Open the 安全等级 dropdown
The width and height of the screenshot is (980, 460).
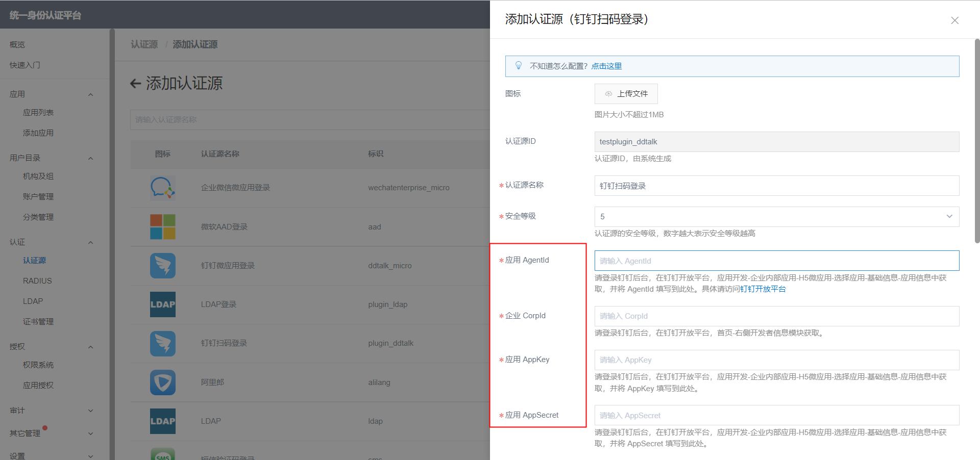[776, 217]
